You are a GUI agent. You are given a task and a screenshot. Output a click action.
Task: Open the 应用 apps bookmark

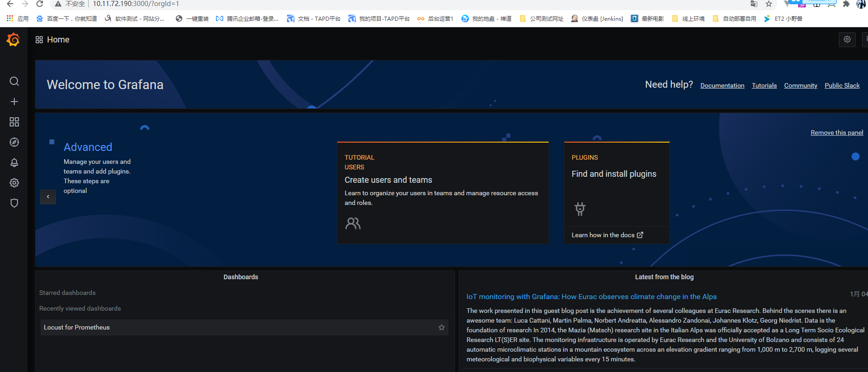[18, 19]
